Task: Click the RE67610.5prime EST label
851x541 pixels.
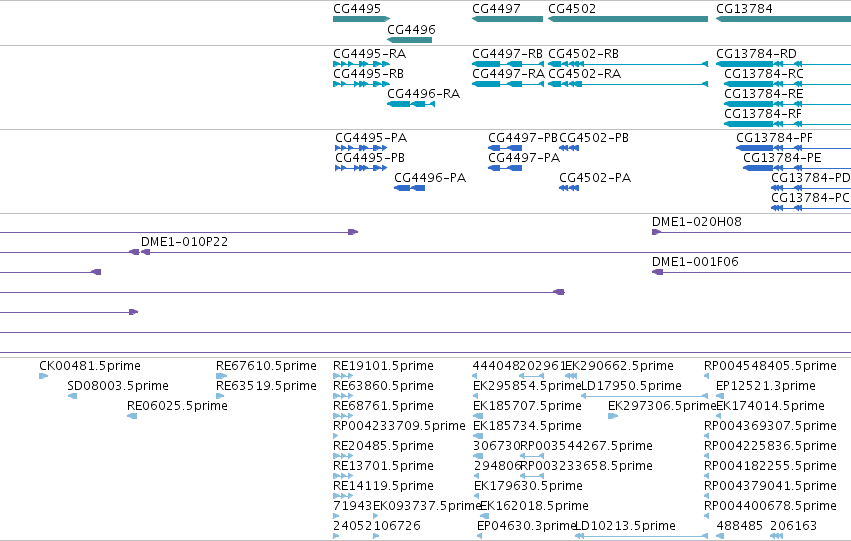Action: (x=266, y=366)
